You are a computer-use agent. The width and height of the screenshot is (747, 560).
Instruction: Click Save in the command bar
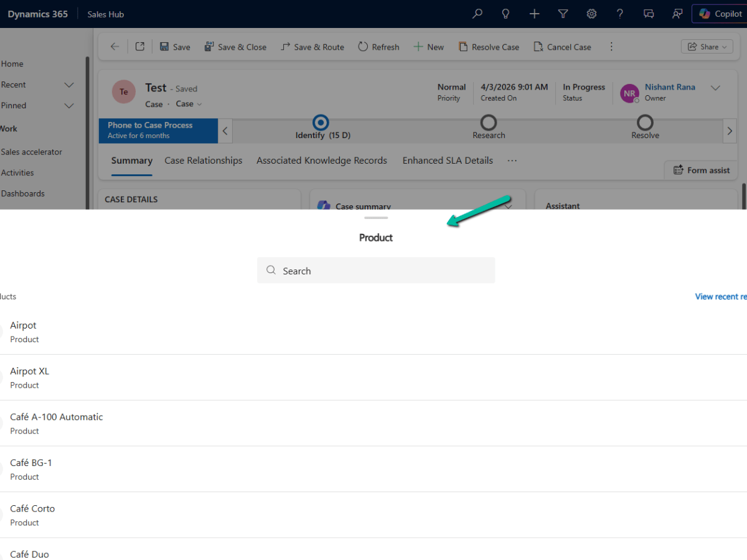pos(175,47)
